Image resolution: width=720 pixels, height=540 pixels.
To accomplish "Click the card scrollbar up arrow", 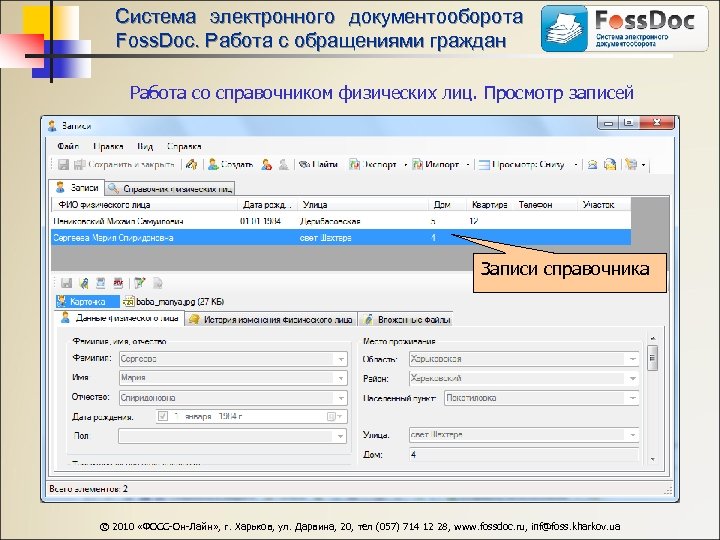I will point(652,339).
